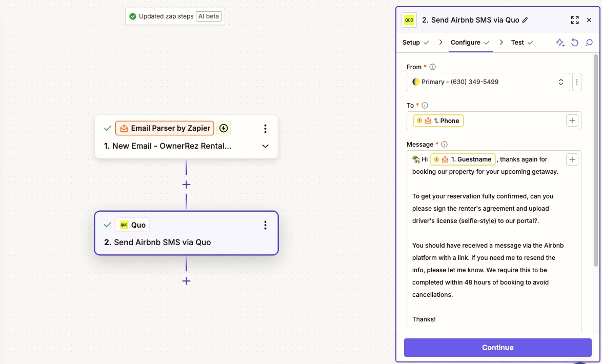Click the undo/revert arrow icon
Image resolution: width=602 pixels, height=364 pixels.
point(575,42)
